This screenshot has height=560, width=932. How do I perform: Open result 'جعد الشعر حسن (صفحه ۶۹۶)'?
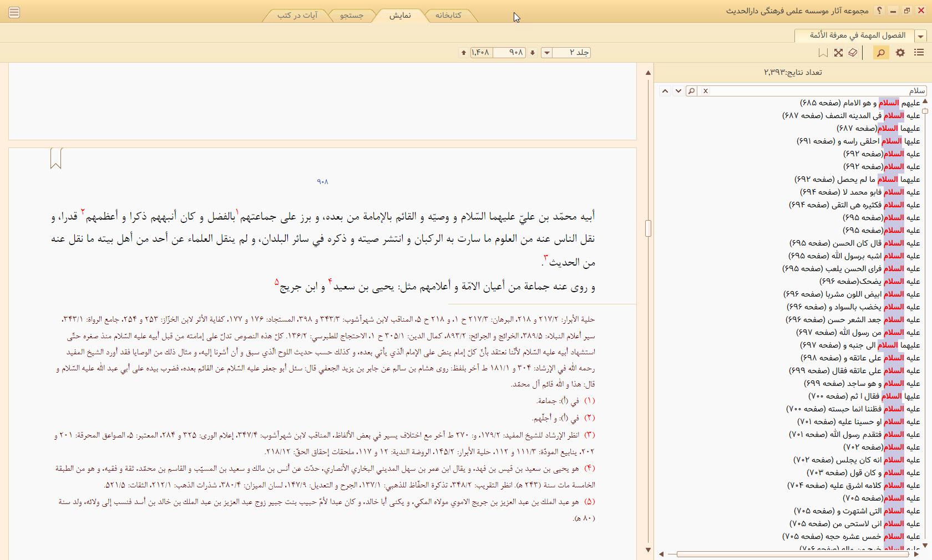853,319
